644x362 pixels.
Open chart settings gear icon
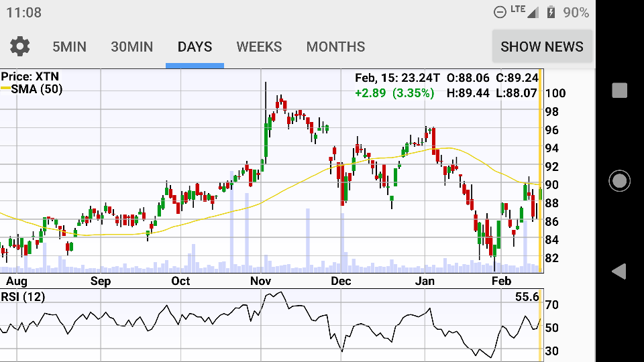19,47
